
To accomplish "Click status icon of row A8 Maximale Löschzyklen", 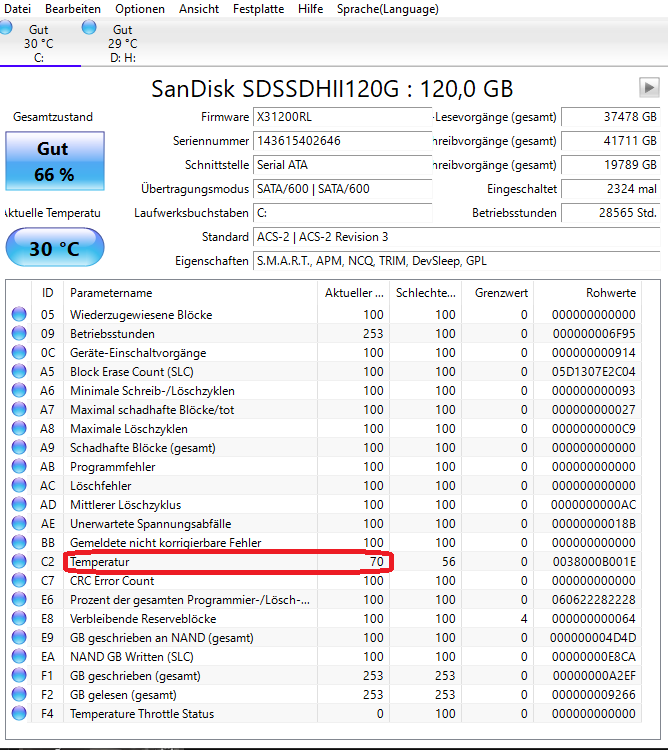I will tap(19, 429).
